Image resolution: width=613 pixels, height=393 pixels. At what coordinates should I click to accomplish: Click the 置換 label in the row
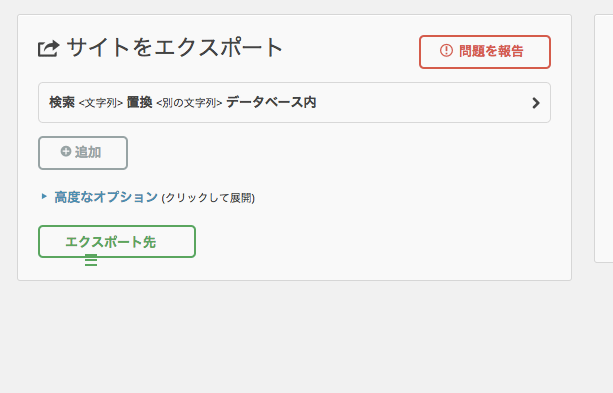click(x=140, y=102)
